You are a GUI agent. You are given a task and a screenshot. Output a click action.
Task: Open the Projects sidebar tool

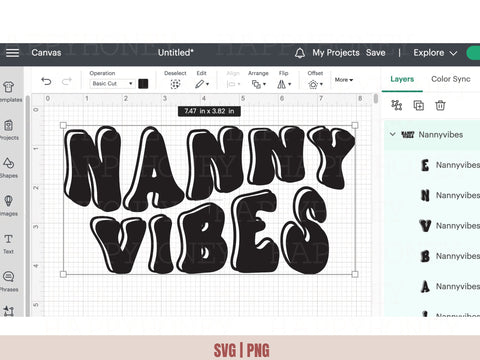pyautogui.click(x=9, y=130)
